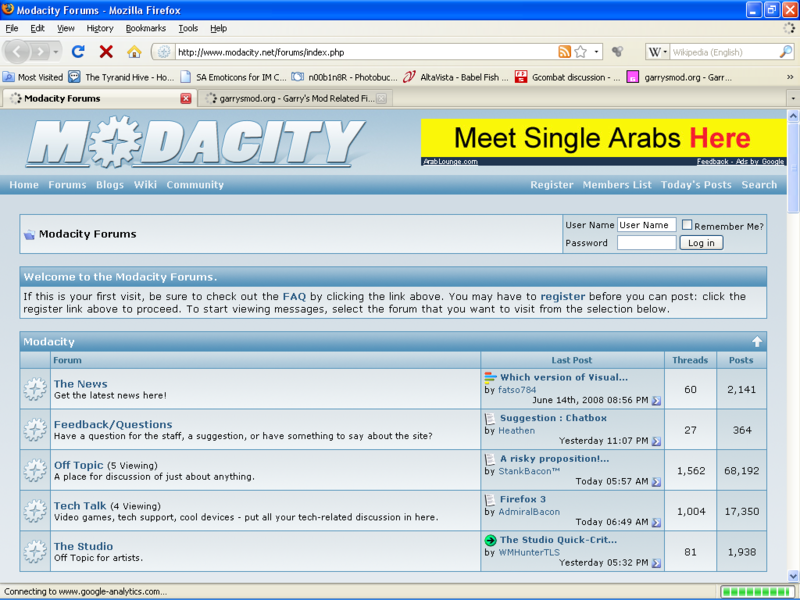Image resolution: width=800 pixels, height=600 pixels.
Task: Open the SA Emoticons for IM bookmark
Action: click(x=234, y=78)
